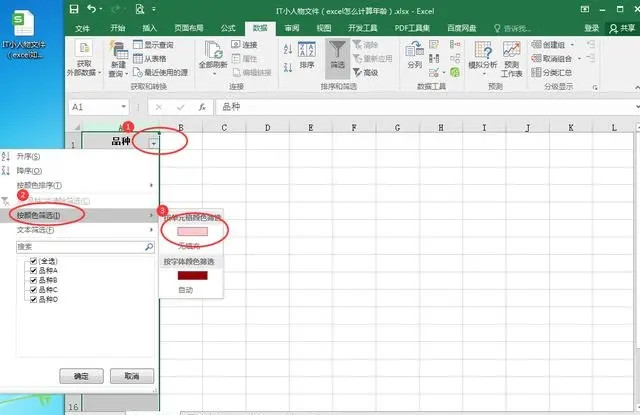Open the filter dropdown arrow on 品种 header
The height and width of the screenshot is (415, 640).
point(153,144)
